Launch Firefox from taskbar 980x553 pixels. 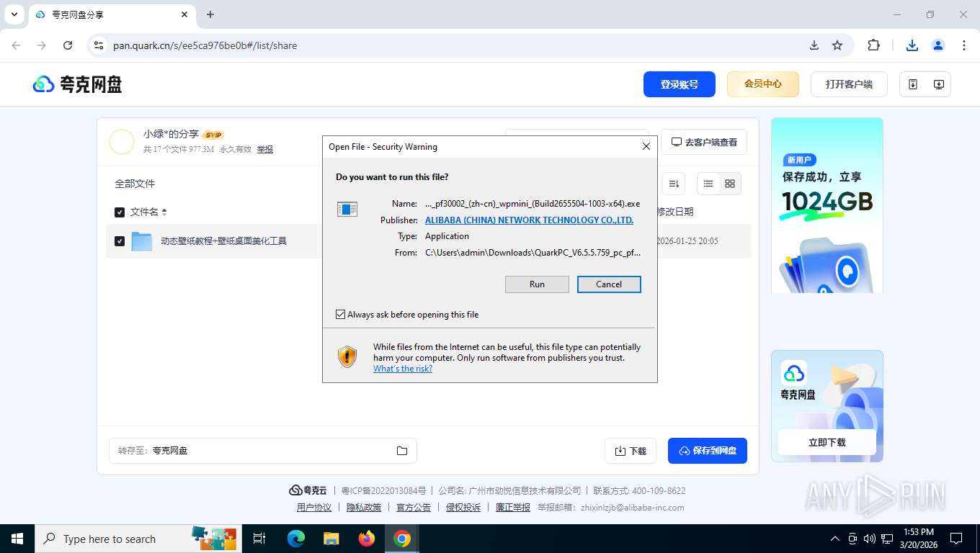367,539
